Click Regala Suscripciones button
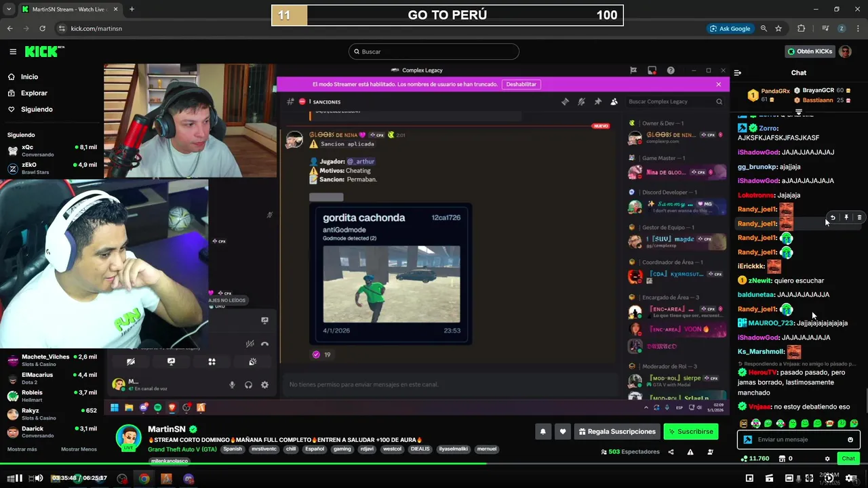The height and width of the screenshot is (488, 868). (617, 431)
